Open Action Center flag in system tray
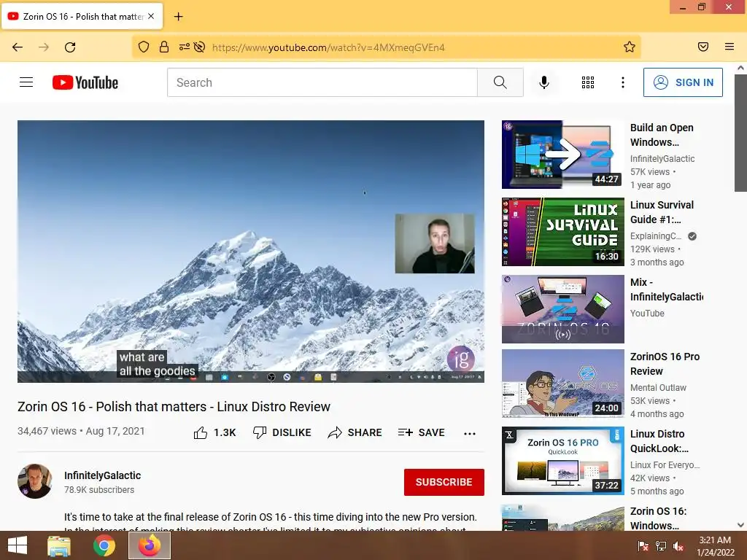Image resolution: width=747 pixels, height=560 pixels. 643,545
